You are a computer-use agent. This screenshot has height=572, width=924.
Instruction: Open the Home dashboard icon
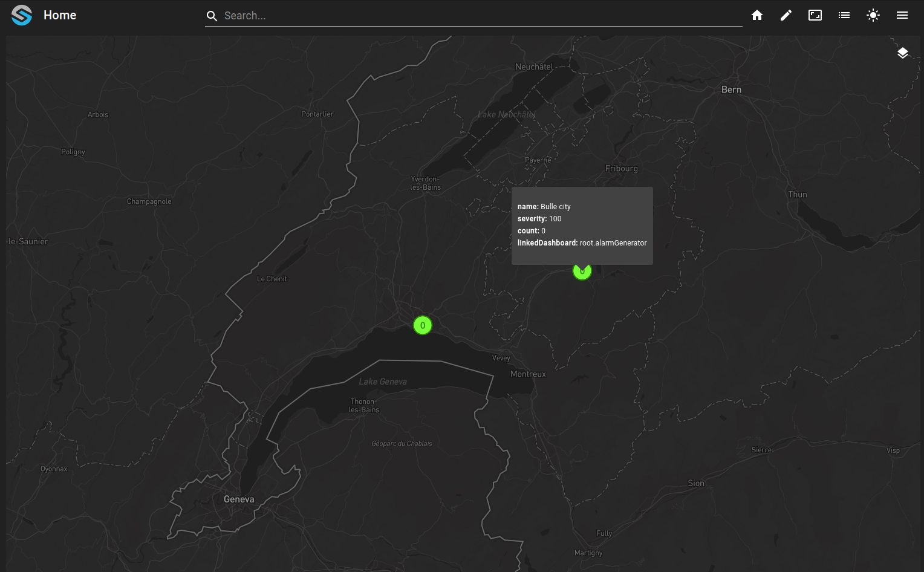pos(757,15)
